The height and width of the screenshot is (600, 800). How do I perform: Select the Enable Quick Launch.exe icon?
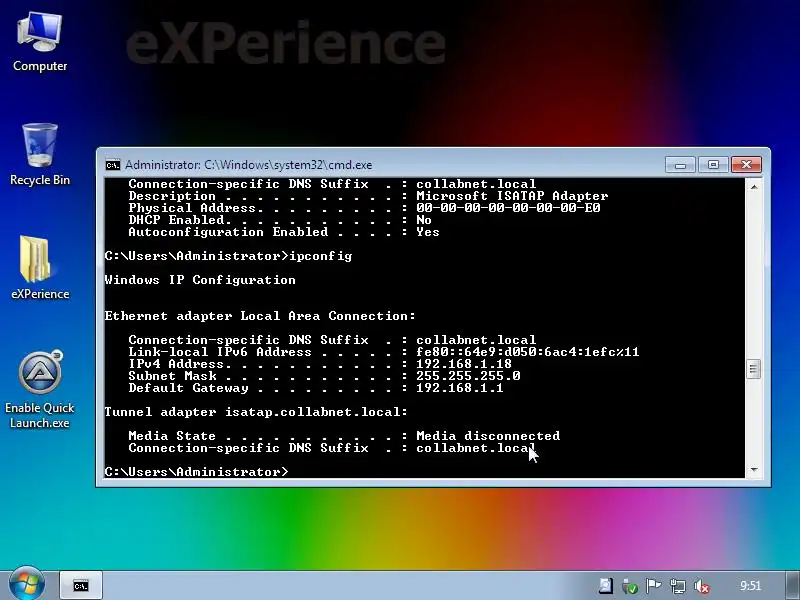click(x=40, y=390)
